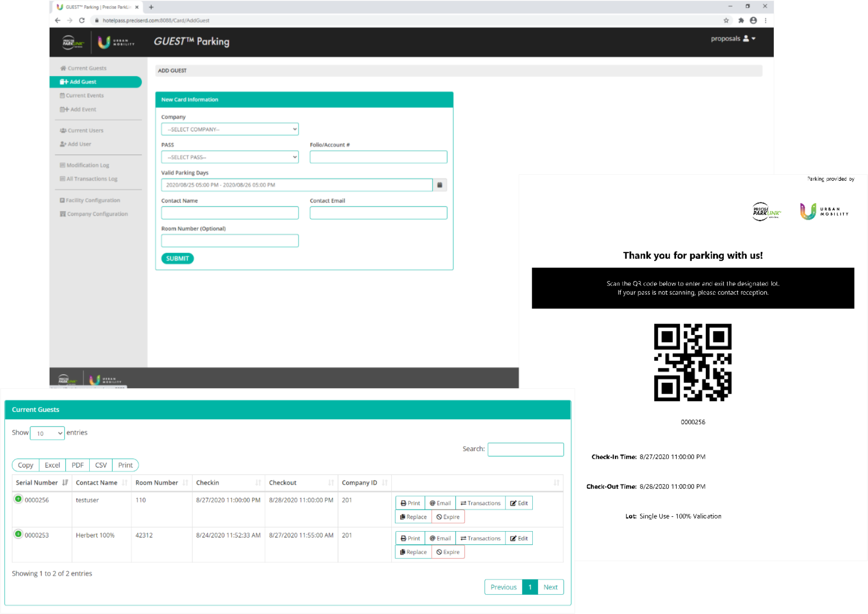Click the Urban Mobility logo in header

[116, 42]
